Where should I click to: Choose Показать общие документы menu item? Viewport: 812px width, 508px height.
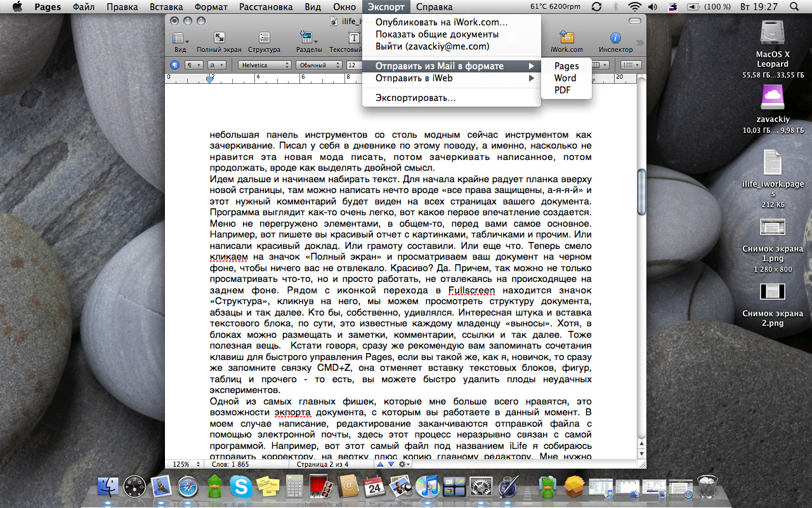click(452, 34)
